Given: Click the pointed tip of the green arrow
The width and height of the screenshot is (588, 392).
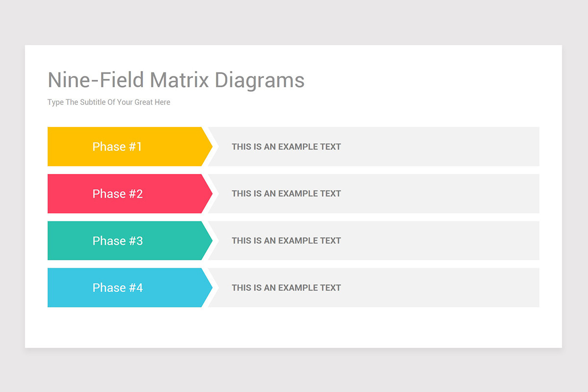Looking at the screenshot, I should [209, 241].
